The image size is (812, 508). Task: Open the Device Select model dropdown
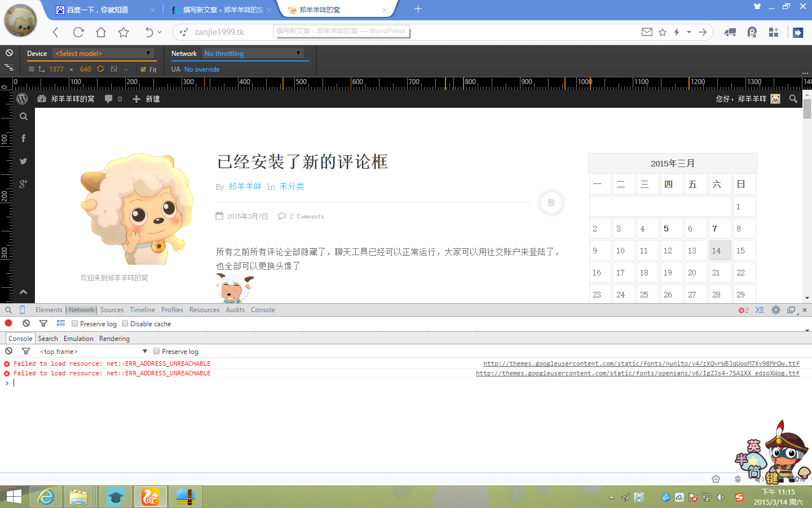coord(104,53)
